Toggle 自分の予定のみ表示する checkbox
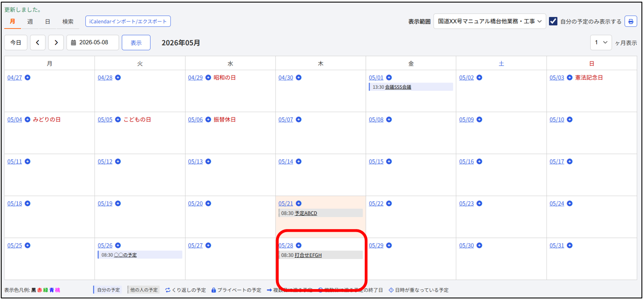Image resolution: width=644 pixels, height=301 pixels. pyautogui.click(x=553, y=21)
